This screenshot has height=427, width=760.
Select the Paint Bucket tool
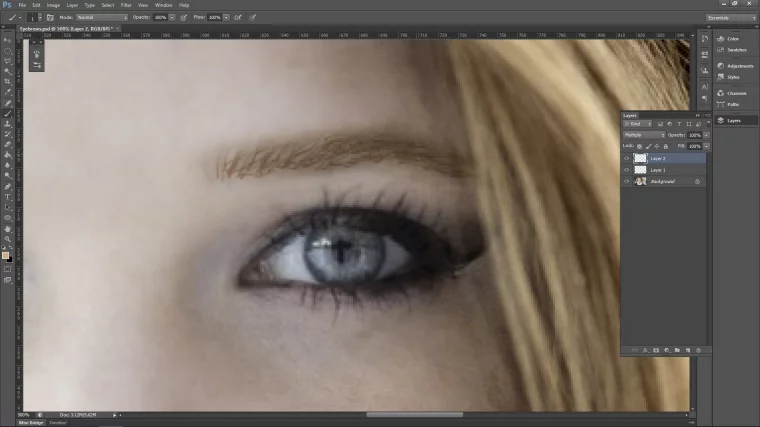coord(7,155)
